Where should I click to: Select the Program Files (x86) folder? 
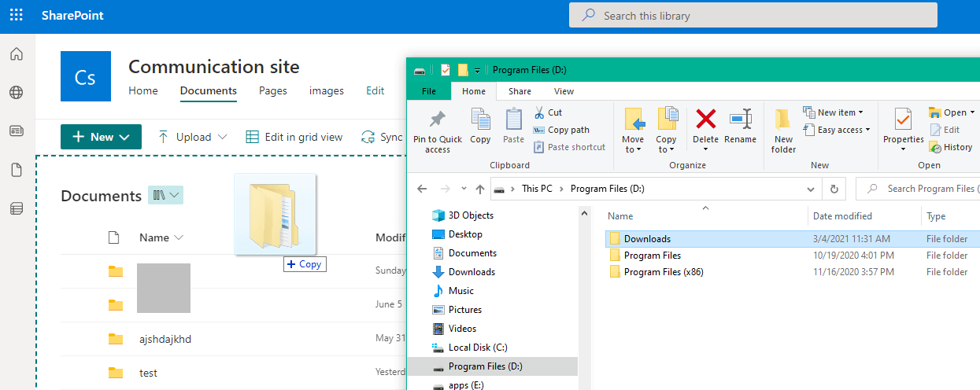(664, 272)
